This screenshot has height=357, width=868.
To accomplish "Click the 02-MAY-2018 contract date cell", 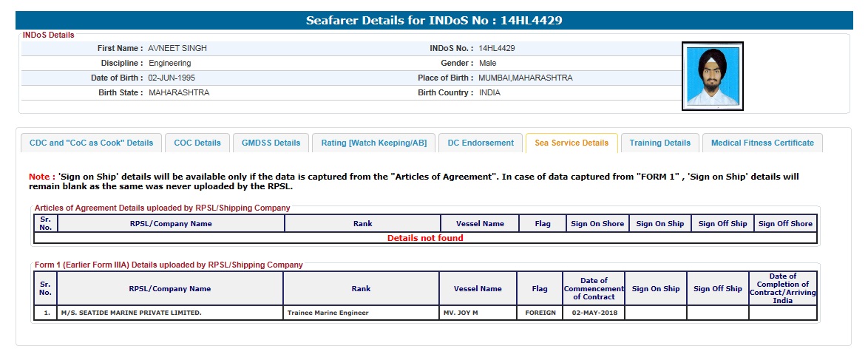I will tap(594, 313).
